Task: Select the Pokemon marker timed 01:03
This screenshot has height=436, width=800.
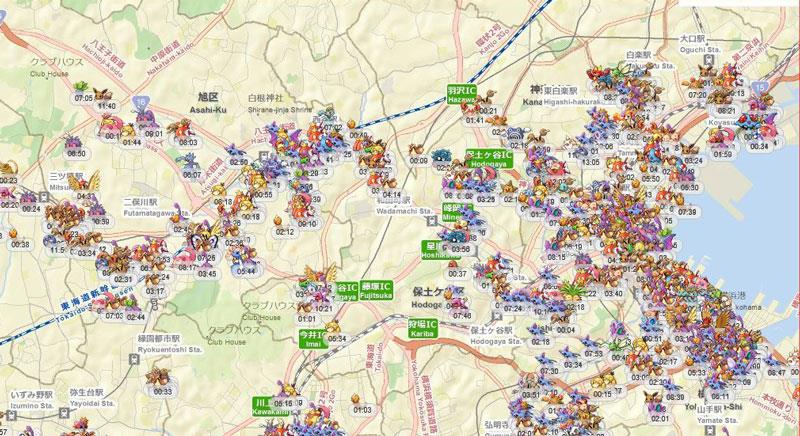Action: tap(361, 405)
